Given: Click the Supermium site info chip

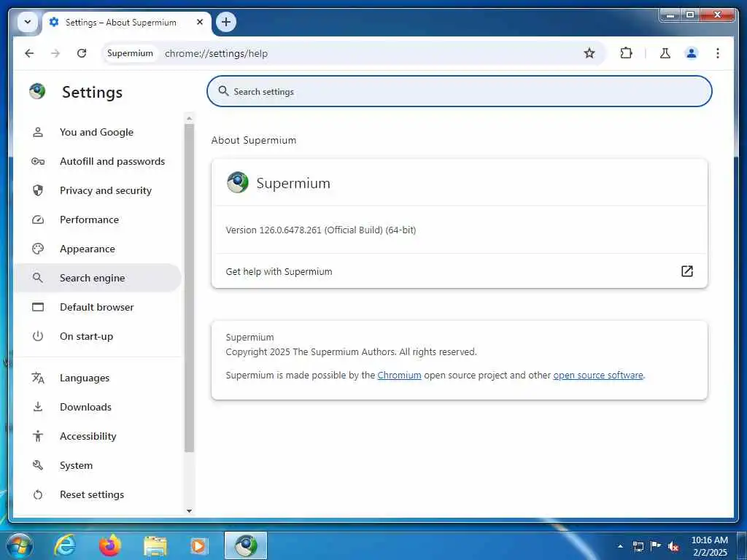Looking at the screenshot, I should [130, 53].
